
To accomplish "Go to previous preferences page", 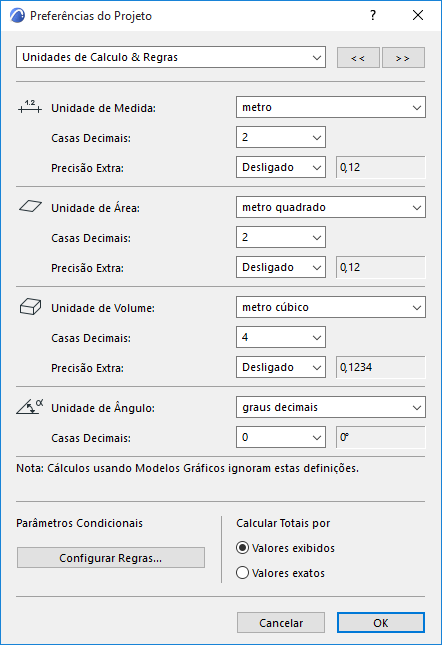I will pyautogui.click(x=358, y=58).
